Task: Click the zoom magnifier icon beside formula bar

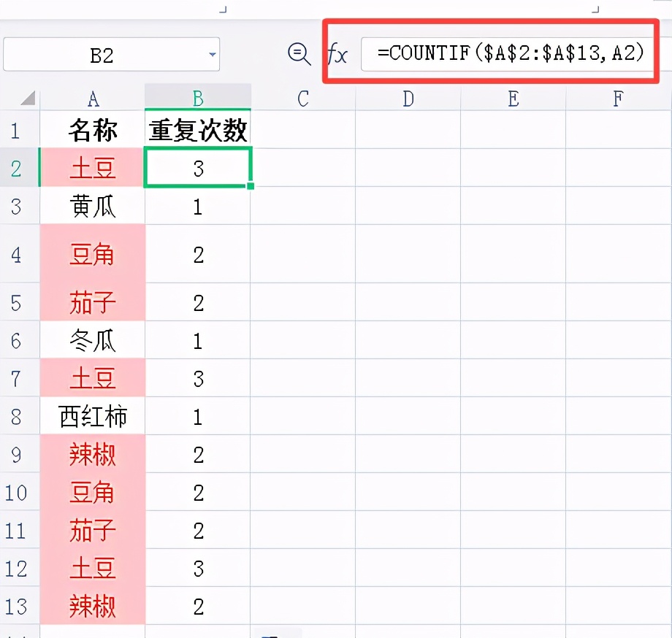Action: pos(299,54)
